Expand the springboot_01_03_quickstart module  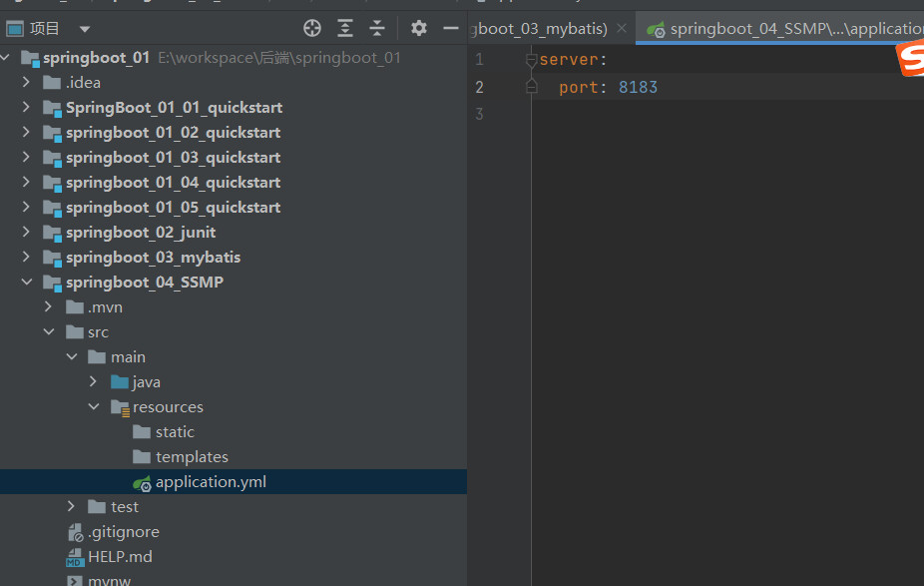coord(27,157)
